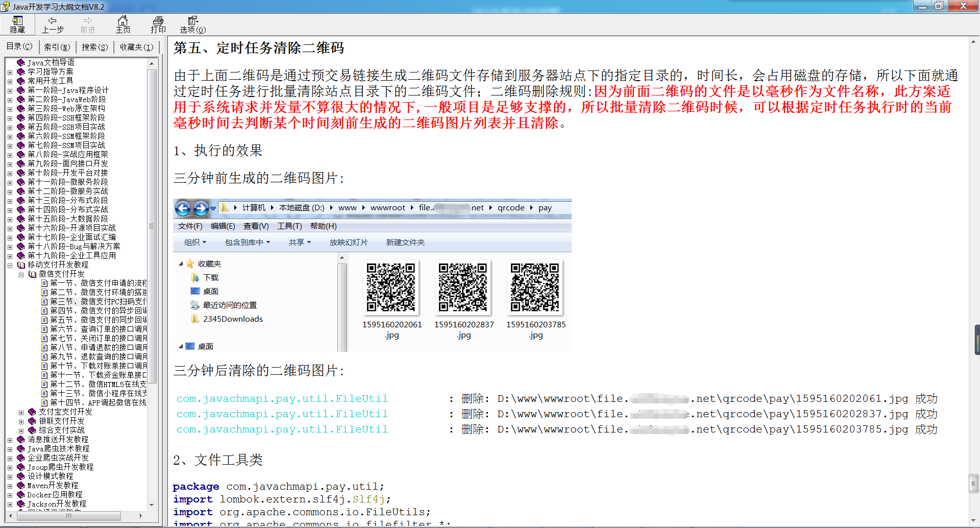Print the page using the 打印 icon
Image resolution: width=980 pixels, height=528 pixels.
click(158, 25)
